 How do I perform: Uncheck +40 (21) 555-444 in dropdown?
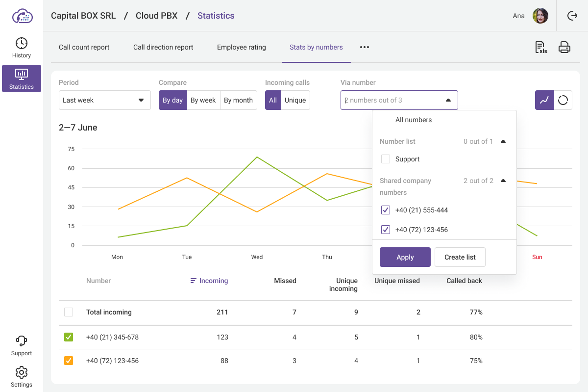click(x=386, y=210)
